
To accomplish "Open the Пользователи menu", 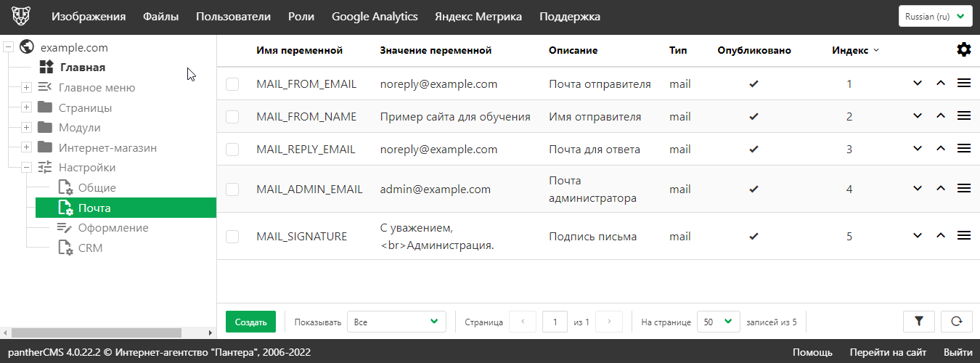I will tap(233, 17).
